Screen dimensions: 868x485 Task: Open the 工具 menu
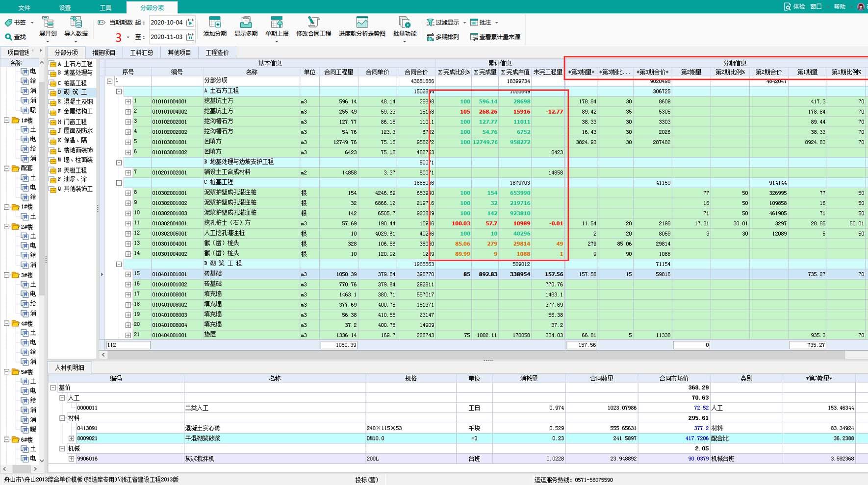click(x=105, y=7)
